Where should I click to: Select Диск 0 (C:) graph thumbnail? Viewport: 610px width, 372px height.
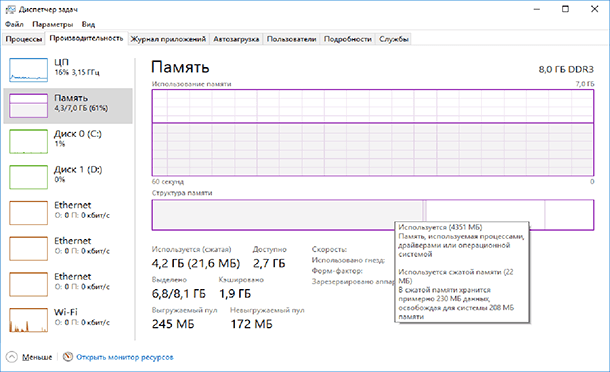pyautogui.click(x=28, y=141)
